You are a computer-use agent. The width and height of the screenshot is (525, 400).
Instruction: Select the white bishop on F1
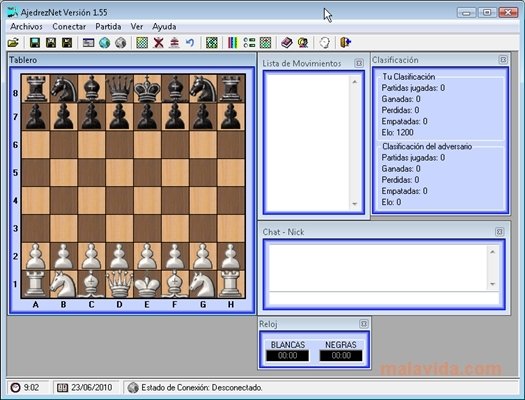click(x=175, y=284)
